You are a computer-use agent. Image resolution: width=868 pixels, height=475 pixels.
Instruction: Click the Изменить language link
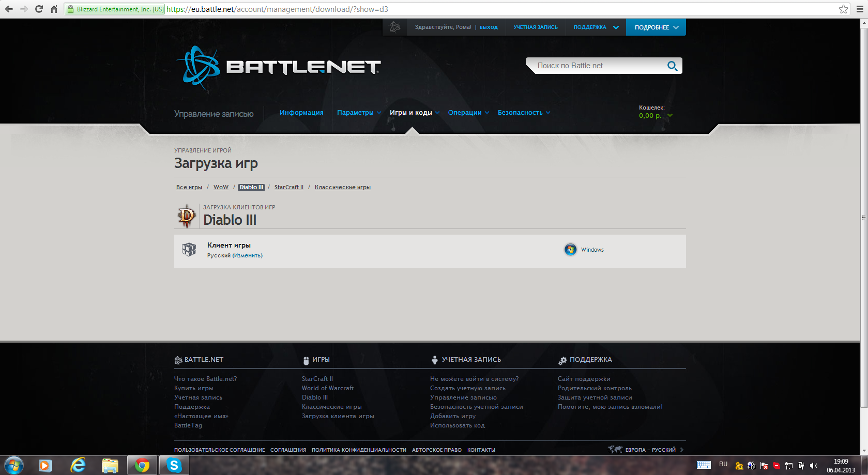click(x=248, y=255)
